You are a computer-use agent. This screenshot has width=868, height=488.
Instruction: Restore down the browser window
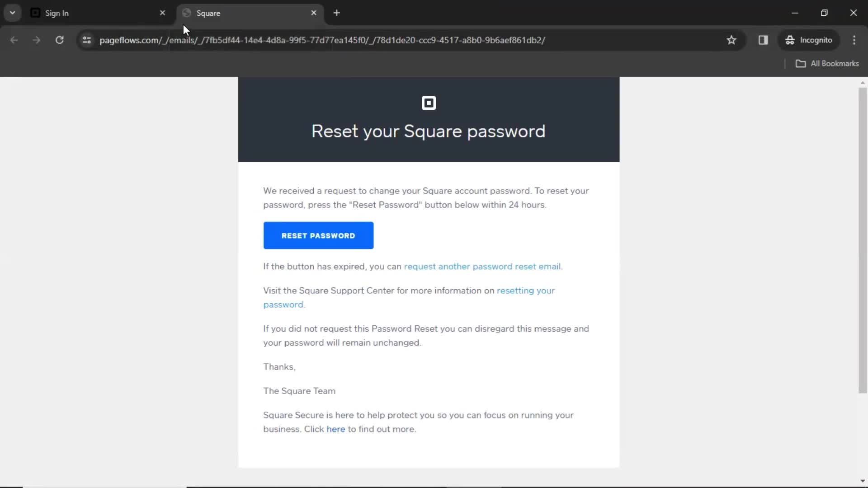coord(824,13)
